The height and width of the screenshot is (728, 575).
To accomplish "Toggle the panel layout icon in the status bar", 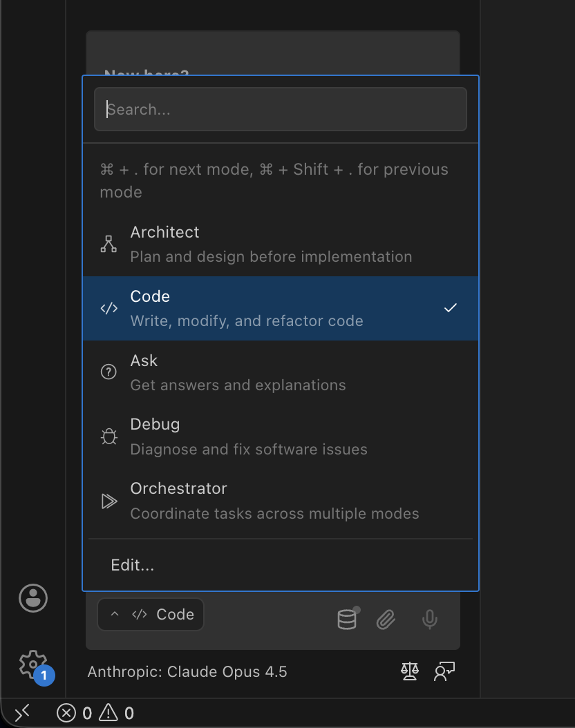I will 22,712.
